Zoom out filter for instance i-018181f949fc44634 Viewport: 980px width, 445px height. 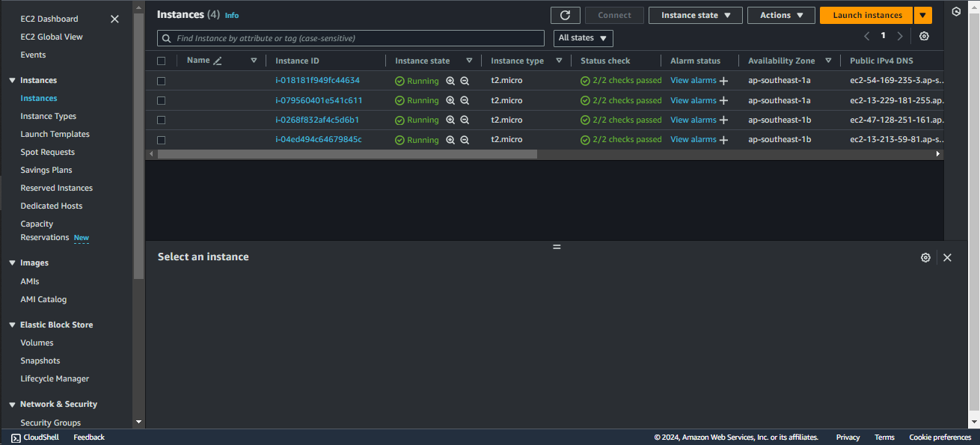coord(465,81)
